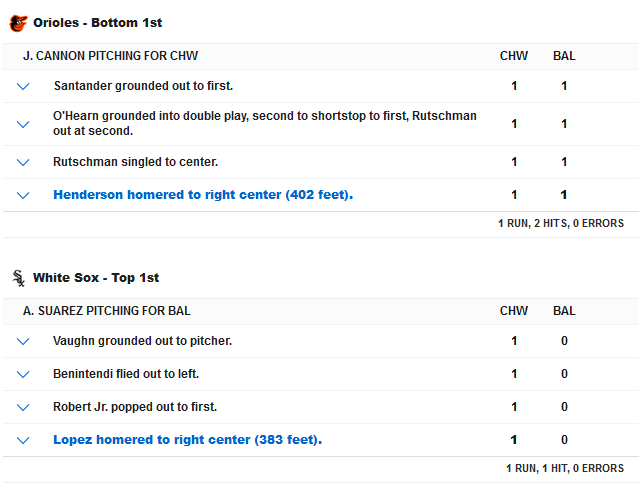Open Henderson homered to right center link
The width and height of the screenshot is (640, 498).
point(202,195)
